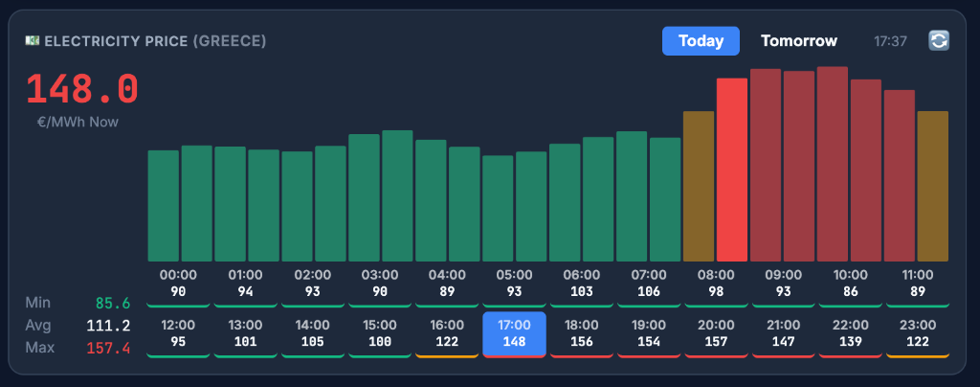980x387 pixels.
Task: Click the large 148.0 current price value
Action: click(82, 89)
